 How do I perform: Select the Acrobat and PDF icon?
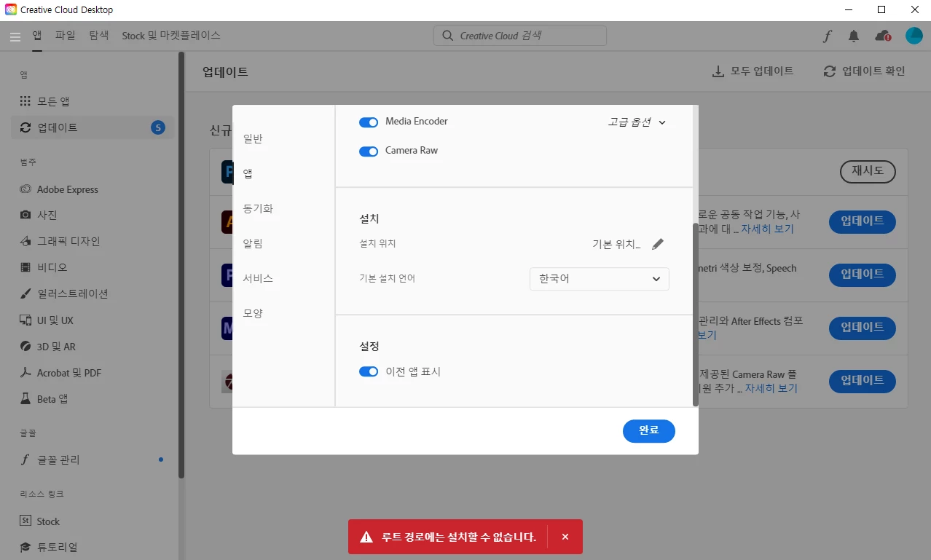pyautogui.click(x=25, y=373)
